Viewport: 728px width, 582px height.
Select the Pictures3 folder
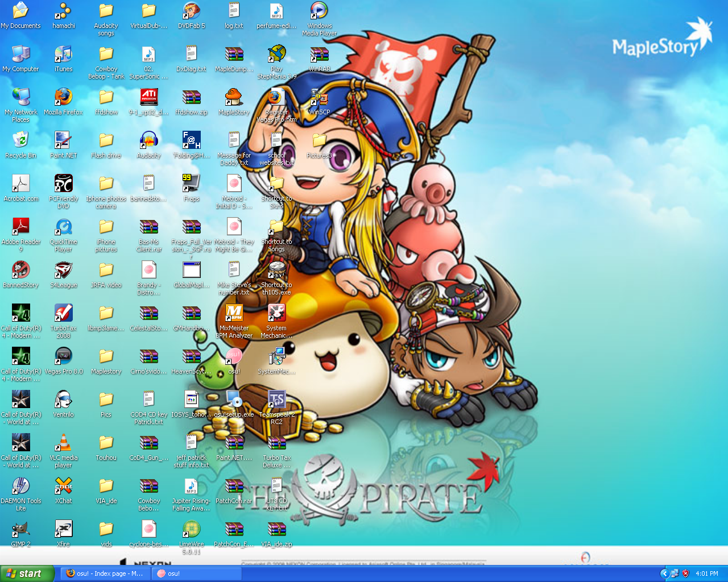(x=319, y=140)
